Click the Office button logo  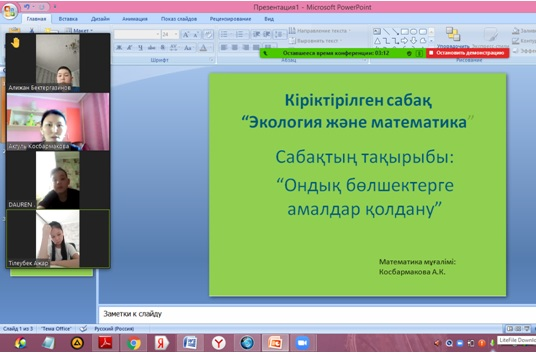[10, 10]
